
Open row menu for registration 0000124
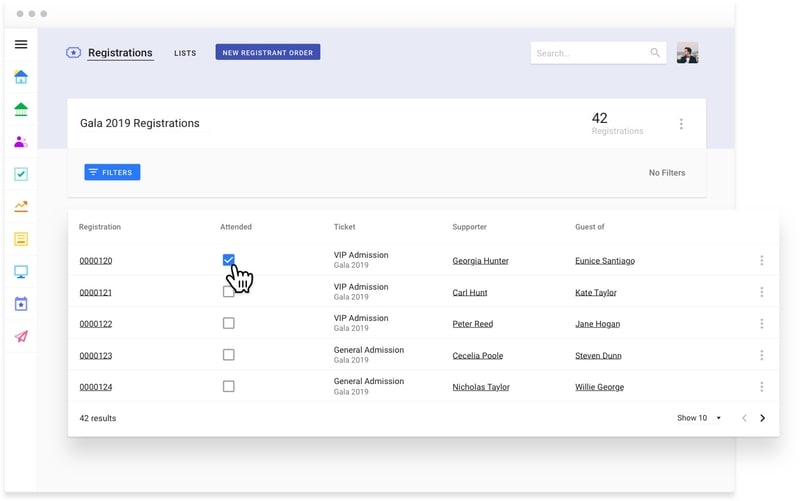[762, 387]
